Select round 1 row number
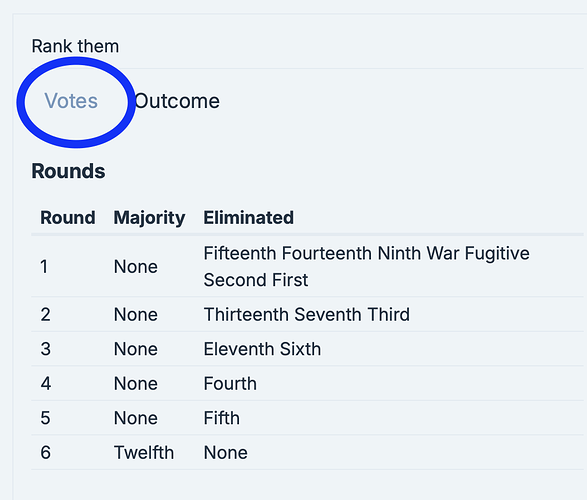 click(44, 266)
